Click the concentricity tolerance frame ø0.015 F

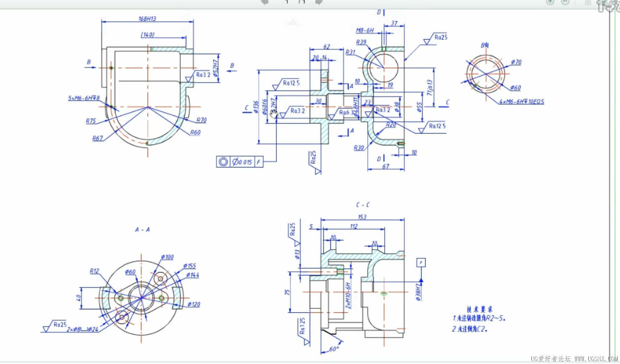240,162
